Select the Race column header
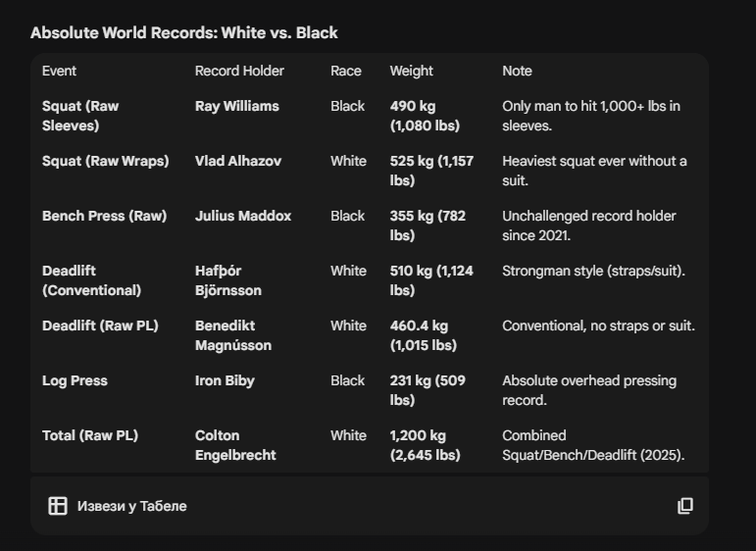This screenshot has width=756, height=551. 345,71
